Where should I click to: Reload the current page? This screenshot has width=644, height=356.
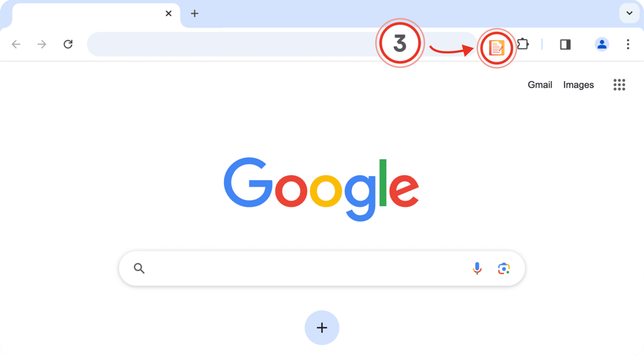click(x=68, y=44)
